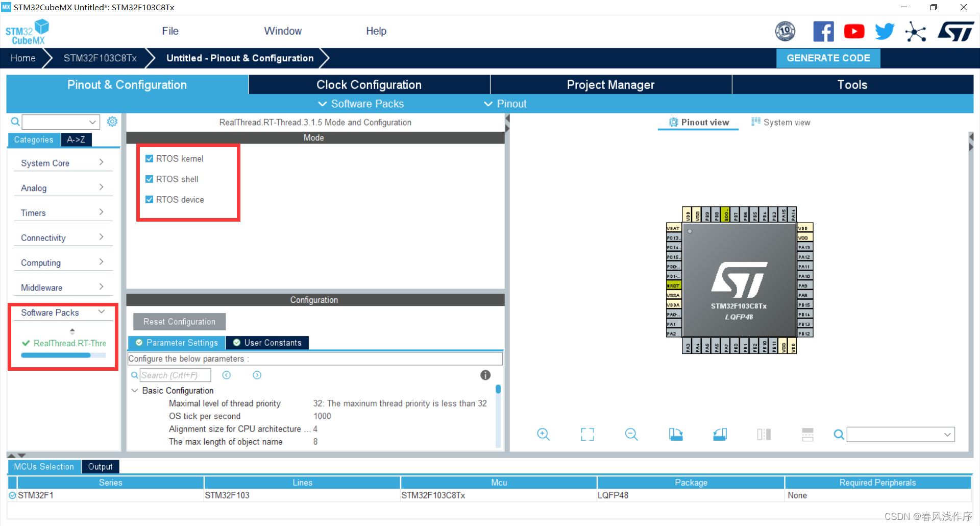Expand the Analog category
This screenshot has width=980, height=526.
[62, 188]
